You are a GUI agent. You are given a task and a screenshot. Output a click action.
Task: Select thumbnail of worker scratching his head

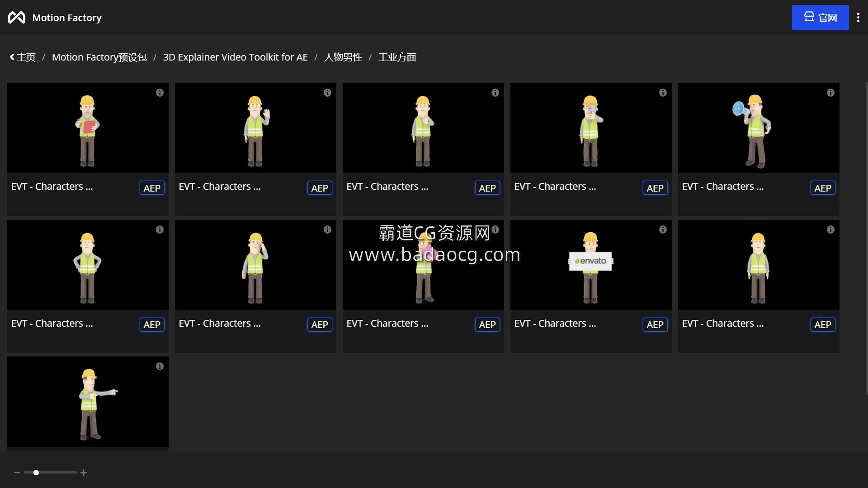point(255,265)
